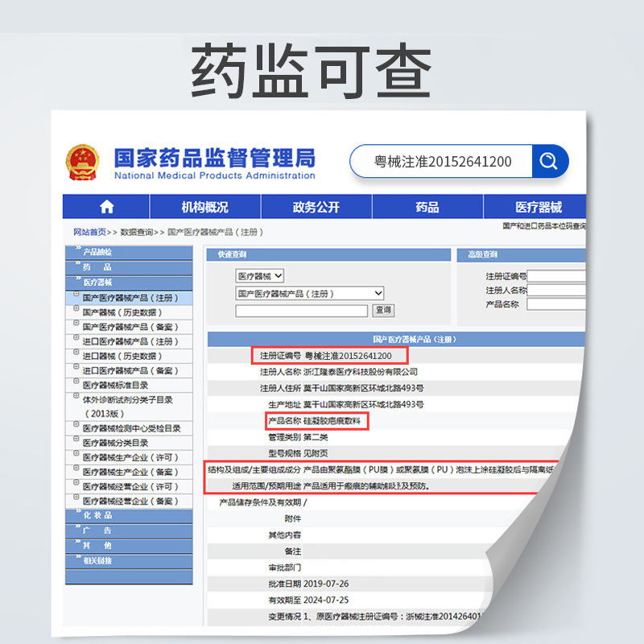Click the national emblem logo
This screenshot has width=644, height=644.
click(82, 162)
